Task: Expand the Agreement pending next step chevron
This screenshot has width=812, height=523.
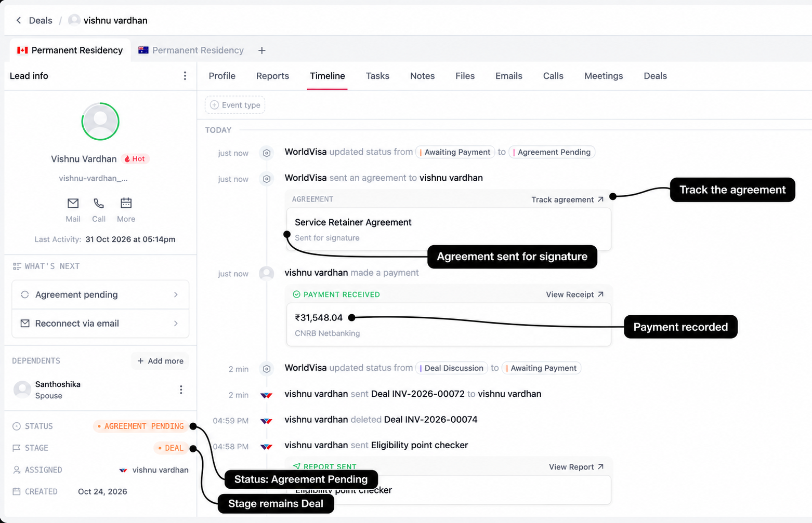Action: 176,294
